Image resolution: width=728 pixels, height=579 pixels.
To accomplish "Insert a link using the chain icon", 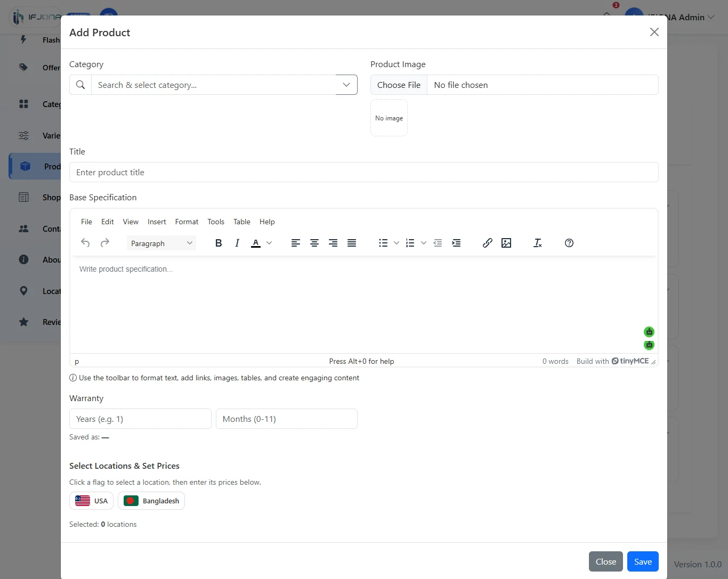I will [488, 243].
